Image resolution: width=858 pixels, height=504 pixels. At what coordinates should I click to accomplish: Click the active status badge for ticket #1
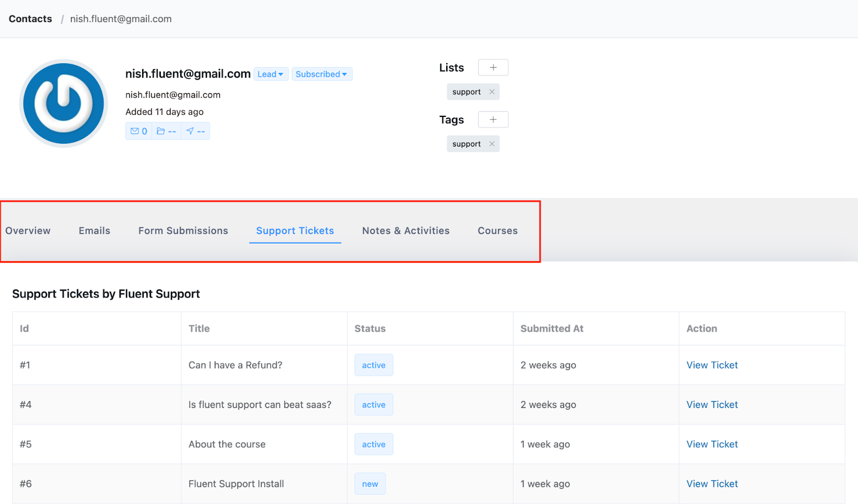374,365
